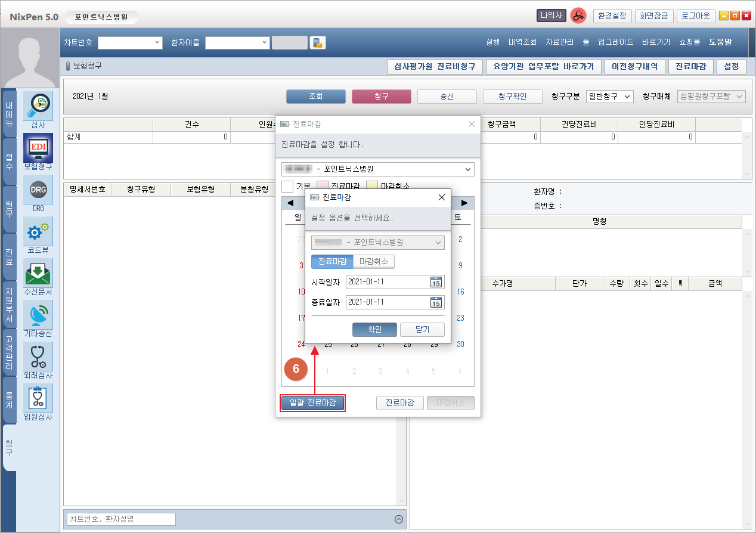Expand the 청구구분 일반청구 dropdown

pos(610,97)
